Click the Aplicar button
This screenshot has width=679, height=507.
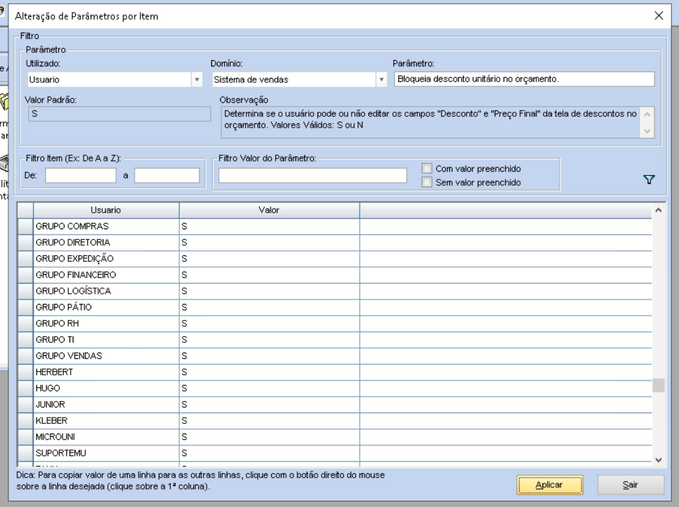click(550, 485)
